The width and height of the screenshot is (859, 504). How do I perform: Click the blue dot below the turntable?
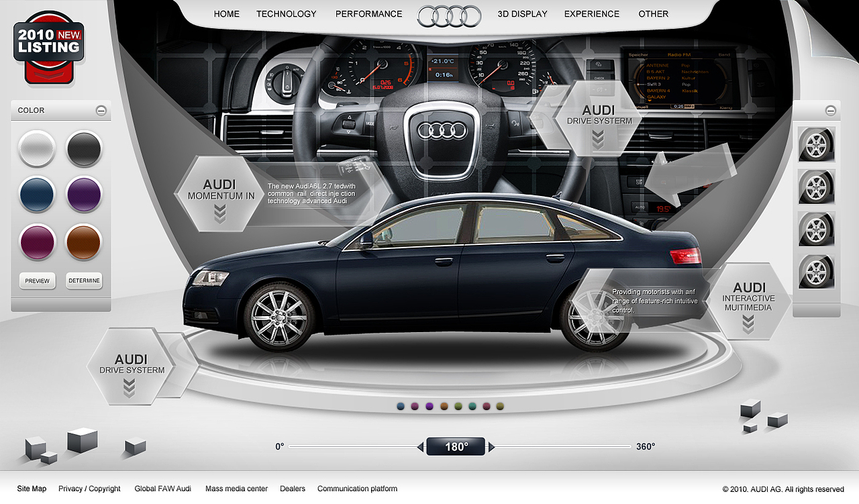click(401, 406)
